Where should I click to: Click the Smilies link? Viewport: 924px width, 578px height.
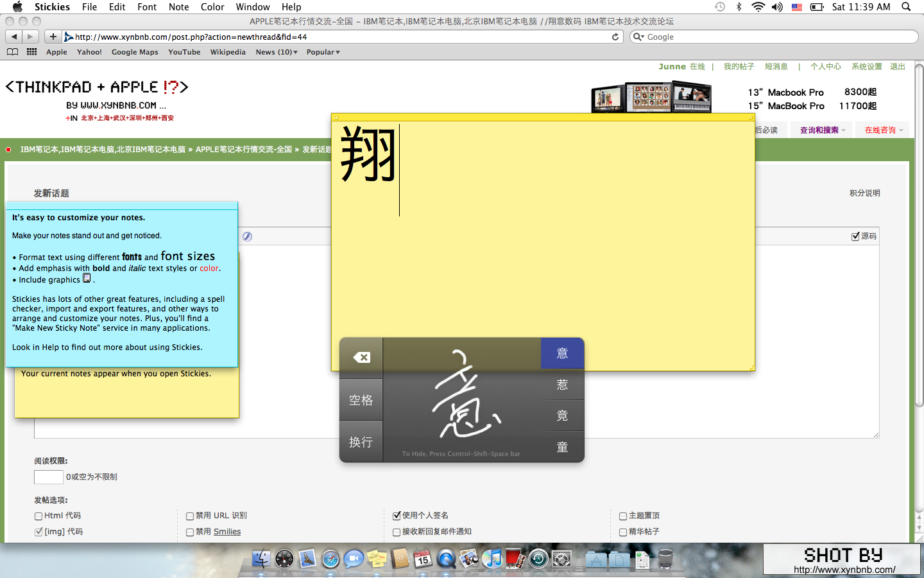click(227, 532)
